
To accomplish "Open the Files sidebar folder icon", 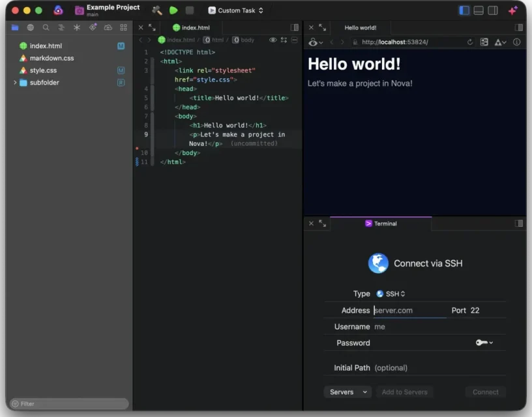I will (15, 27).
